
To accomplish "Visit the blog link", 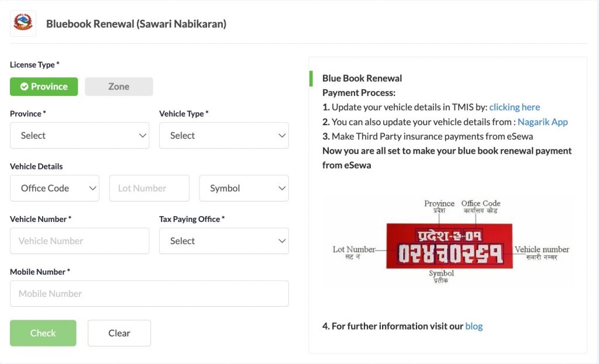I will click(x=474, y=326).
